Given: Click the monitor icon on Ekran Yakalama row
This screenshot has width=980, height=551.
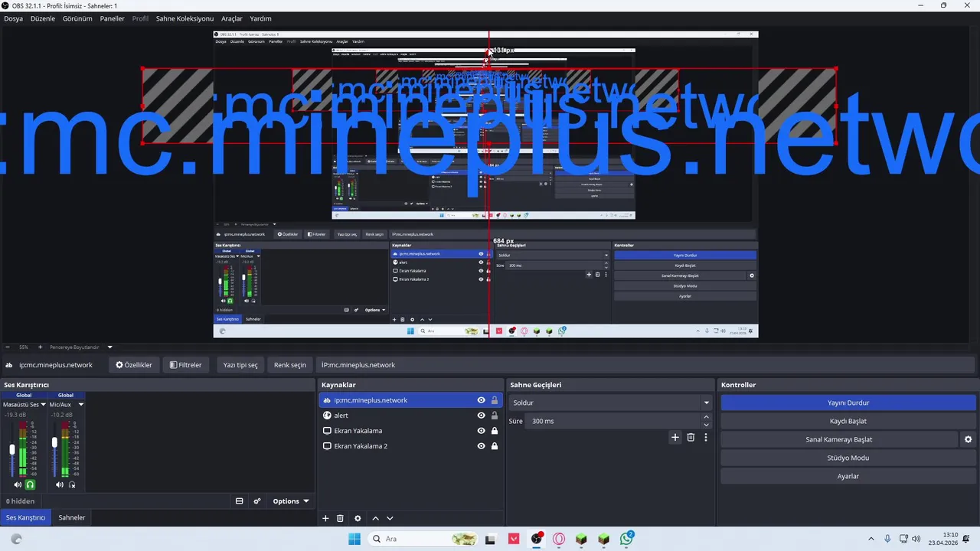Looking at the screenshot, I should click(327, 431).
